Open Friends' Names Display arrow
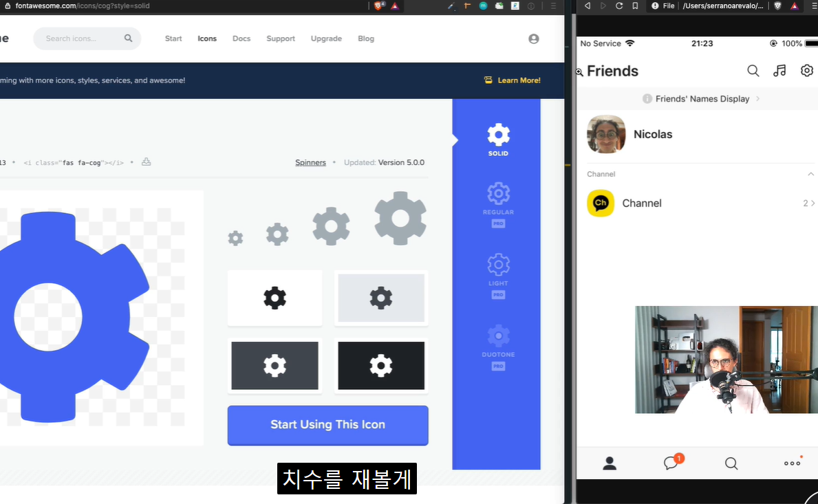Screen dimensions: 818x504 758,98
